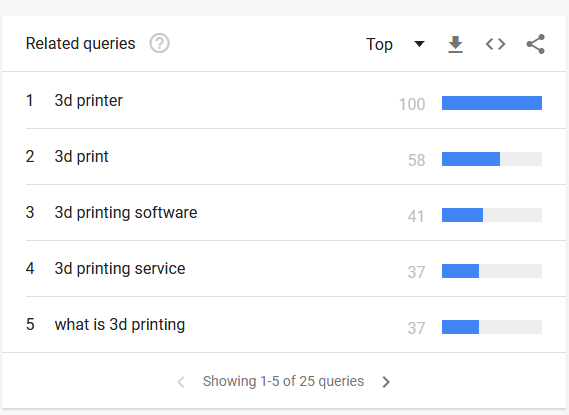Select '3d printing software' query
569x415 pixels.
(126, 213)
